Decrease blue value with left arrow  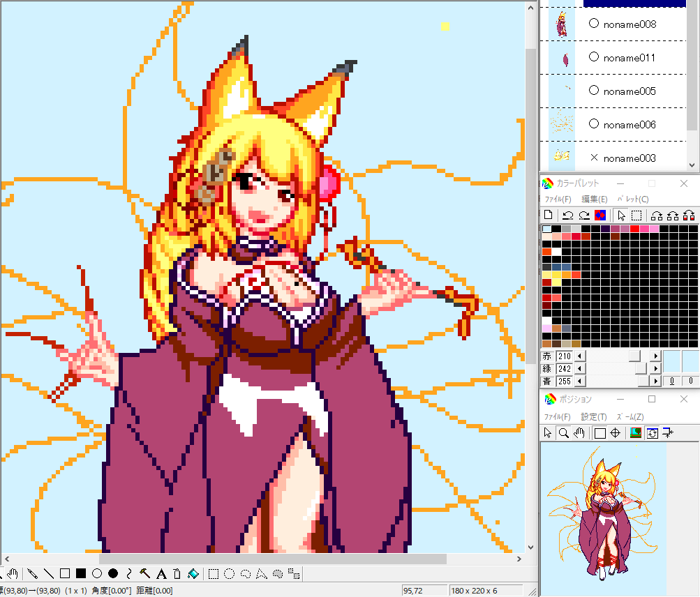[579, 381]
